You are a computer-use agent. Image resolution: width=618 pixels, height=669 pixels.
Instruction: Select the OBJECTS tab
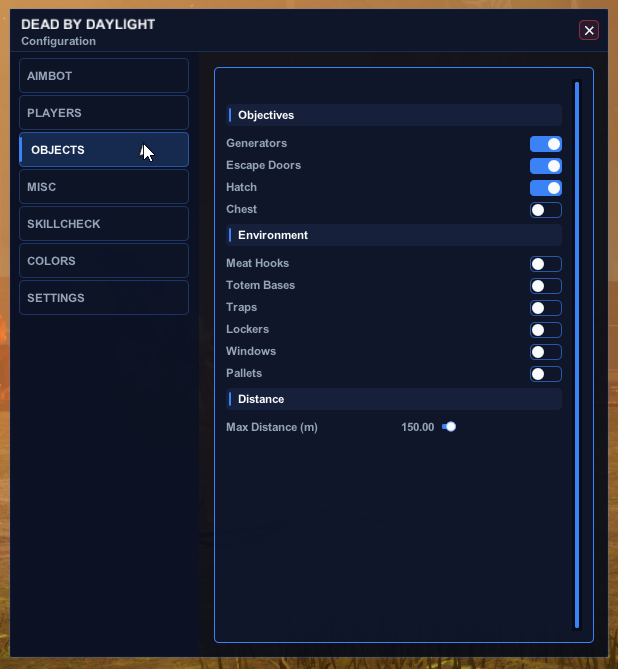pyautogui.click(x=104, y=150)
